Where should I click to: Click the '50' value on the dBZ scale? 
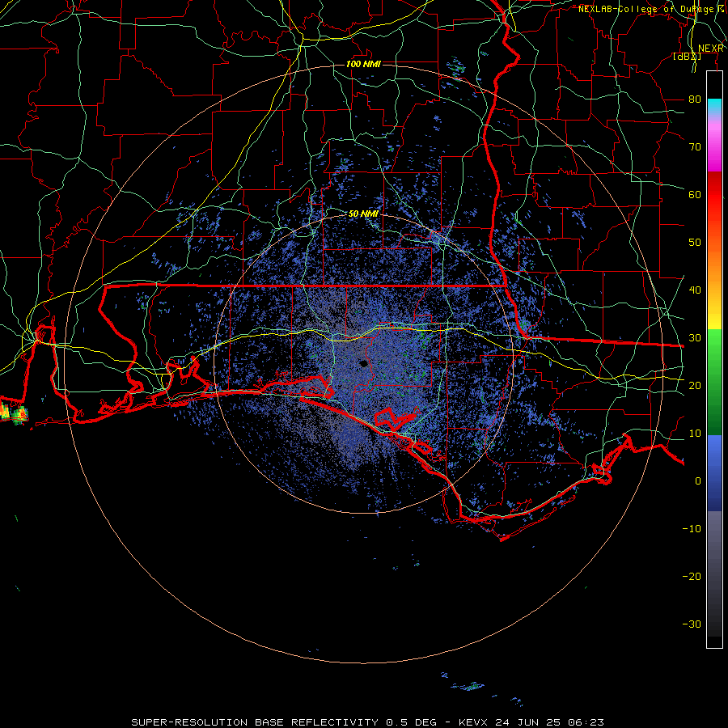pyautogui.click(x=695, y=243)
